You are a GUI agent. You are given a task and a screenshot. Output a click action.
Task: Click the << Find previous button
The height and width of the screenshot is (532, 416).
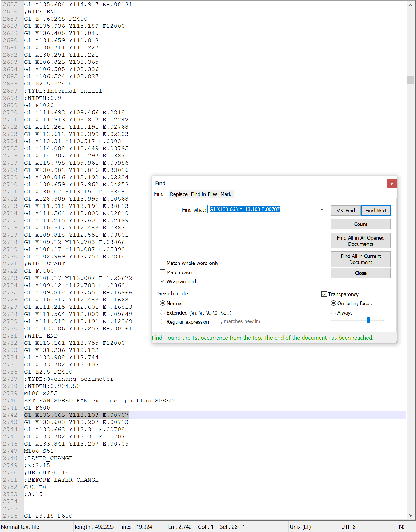click(346, 211)
